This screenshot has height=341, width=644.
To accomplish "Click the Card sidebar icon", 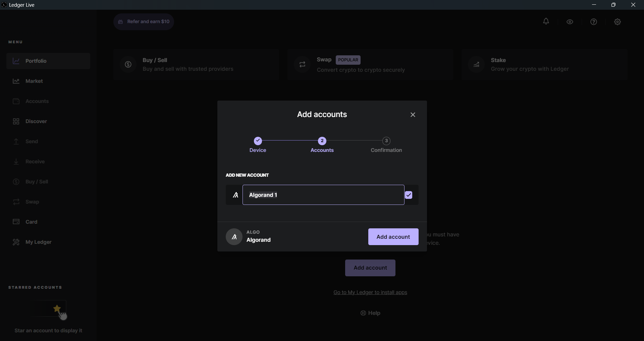I will click(16, 222).
